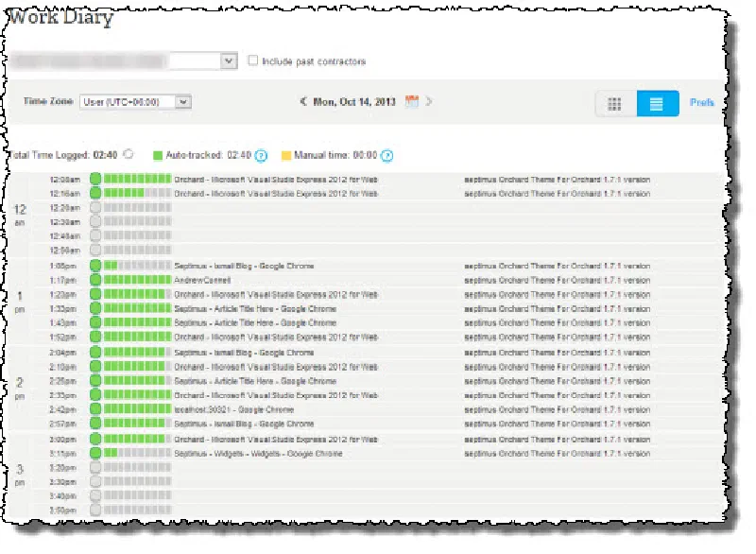
Task: Click the 1:52pm activity level bar
Action: tap(137, 337)
